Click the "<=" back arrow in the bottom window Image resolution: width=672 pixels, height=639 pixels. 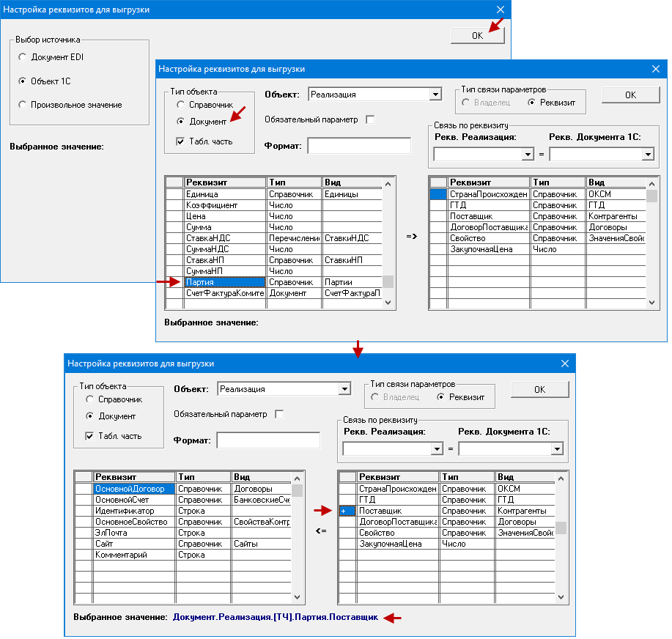321,531
